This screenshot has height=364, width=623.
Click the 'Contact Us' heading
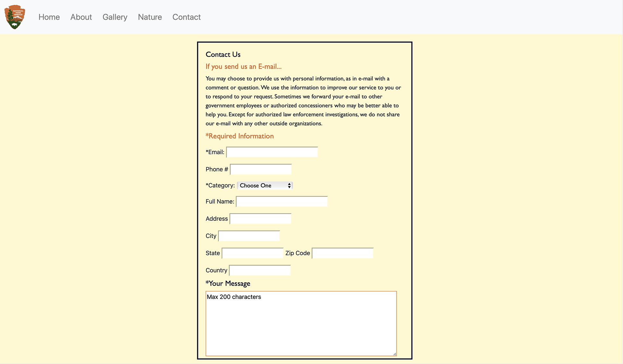click(223, 54)
